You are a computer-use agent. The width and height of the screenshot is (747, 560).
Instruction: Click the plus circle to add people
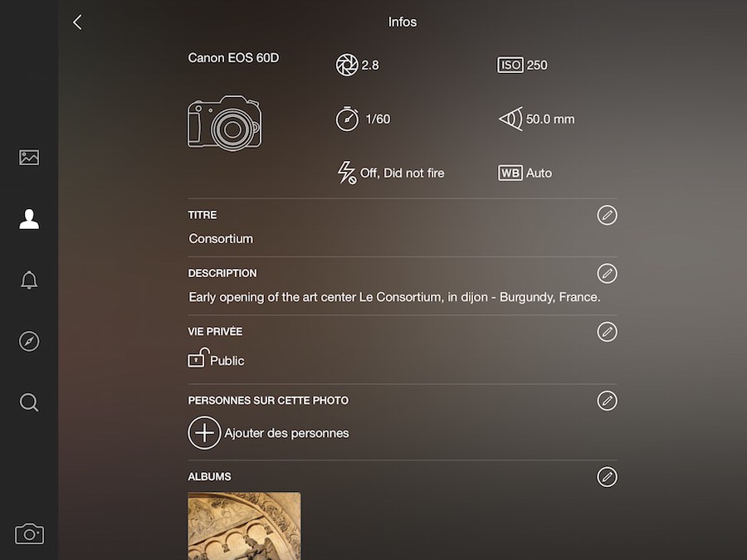(x=204, y=433)
